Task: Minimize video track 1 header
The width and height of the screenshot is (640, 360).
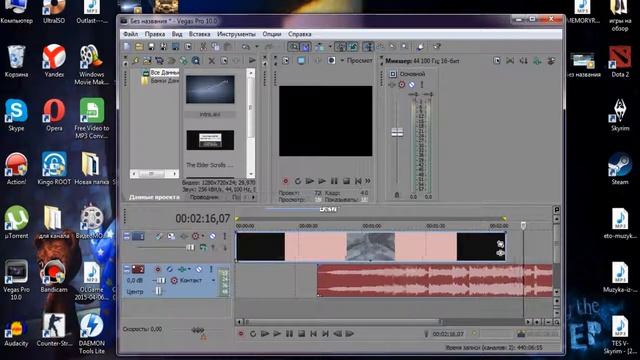Action: (127, 236)
